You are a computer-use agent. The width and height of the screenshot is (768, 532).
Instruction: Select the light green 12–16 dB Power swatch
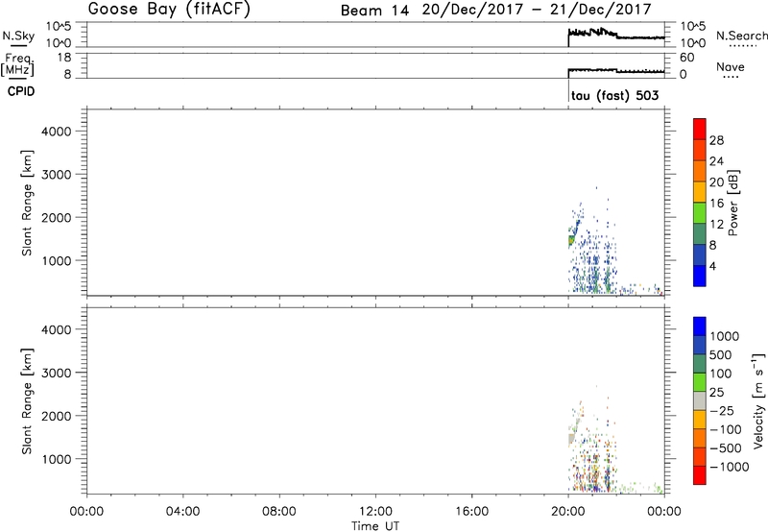point(700,212)
